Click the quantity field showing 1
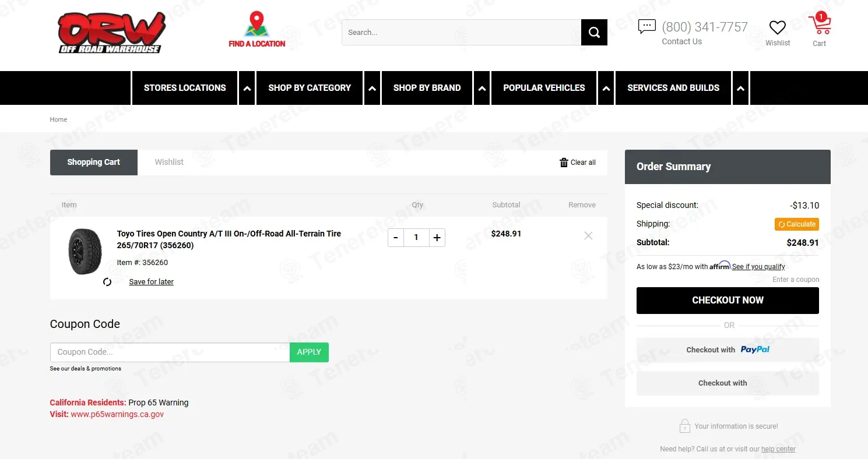 pos(416,238)
